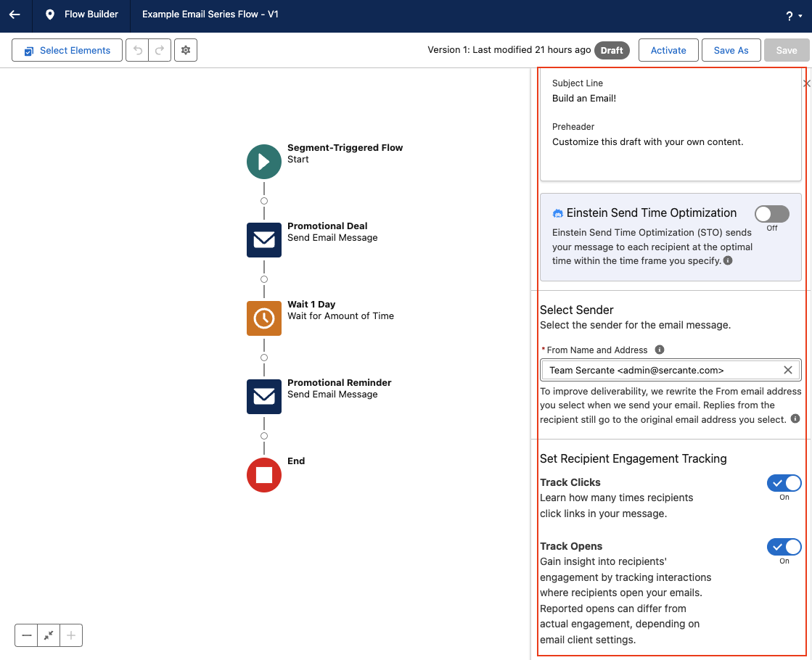
Task: Click 'Version 1: Last modified 21 hours ago'
Action: click(x=509, y=50)
